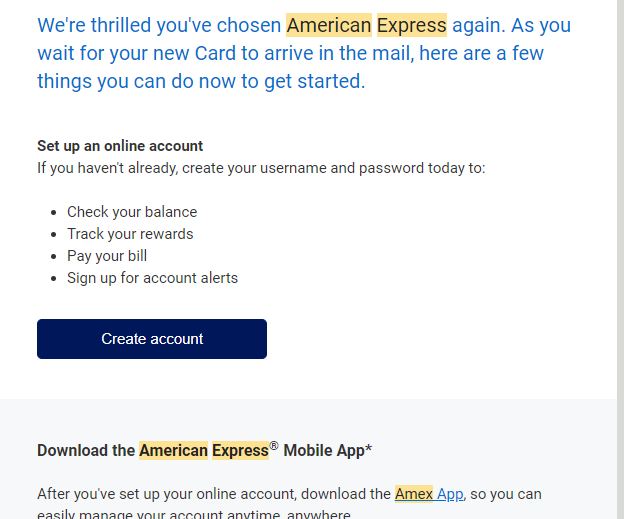Click the phrase 'things you can do now'
Viewport: 624px width, 519px height.
coord(136,81)
